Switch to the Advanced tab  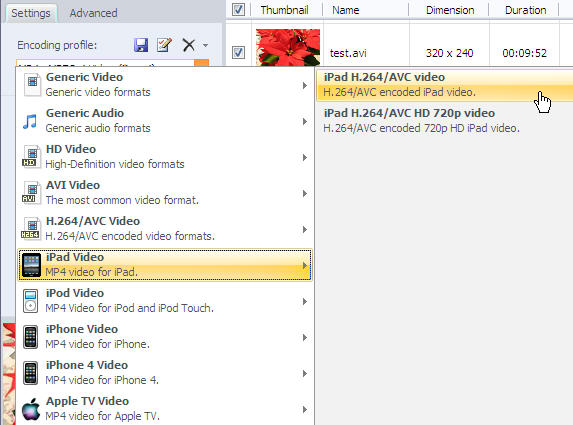[x=94, y=13]
